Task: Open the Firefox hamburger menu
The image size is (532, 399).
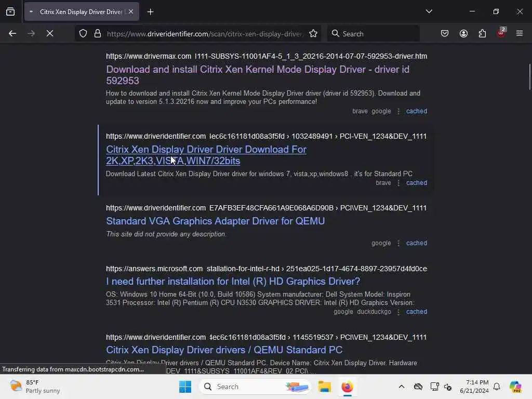Action: point(520,33)
